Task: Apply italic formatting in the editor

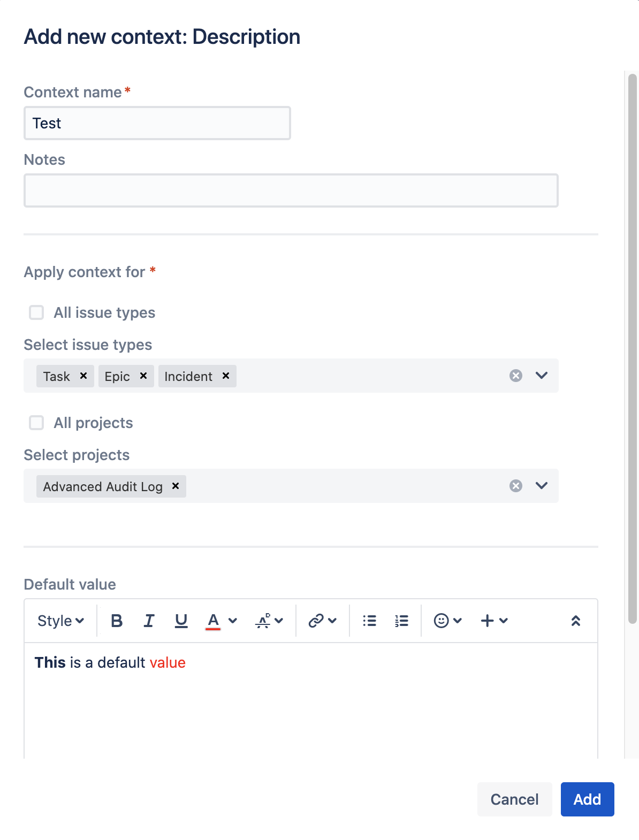Action: (149, 621)
